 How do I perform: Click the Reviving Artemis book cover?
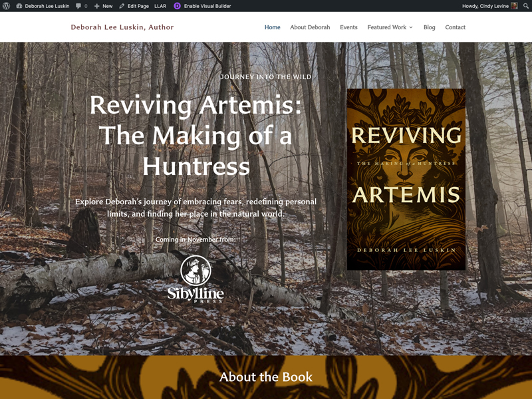tap(406, 180)
